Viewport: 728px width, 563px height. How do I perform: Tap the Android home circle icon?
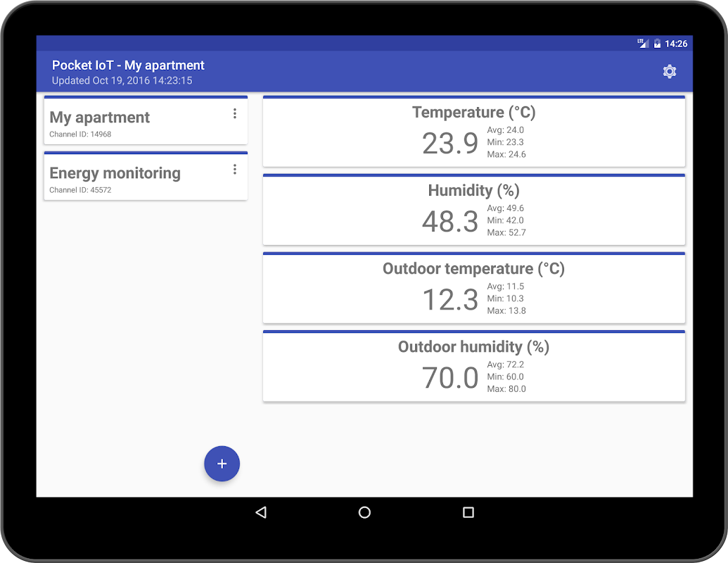tap(364, 512)
